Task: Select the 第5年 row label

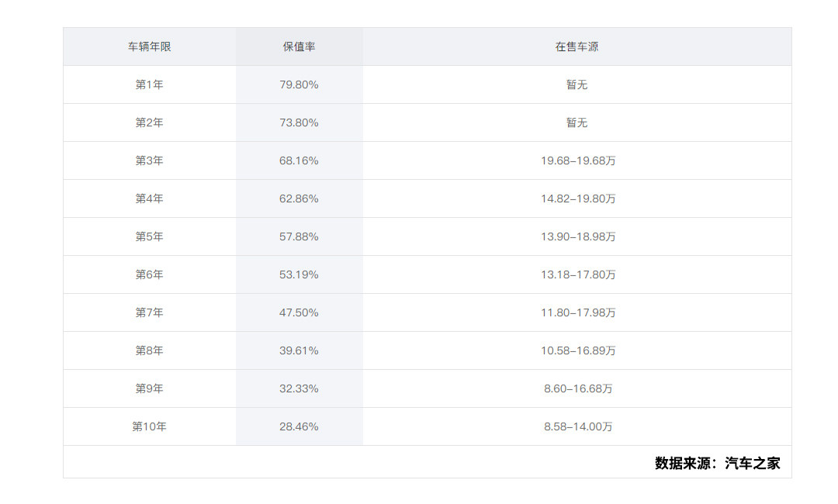Action: click(149, 236)
